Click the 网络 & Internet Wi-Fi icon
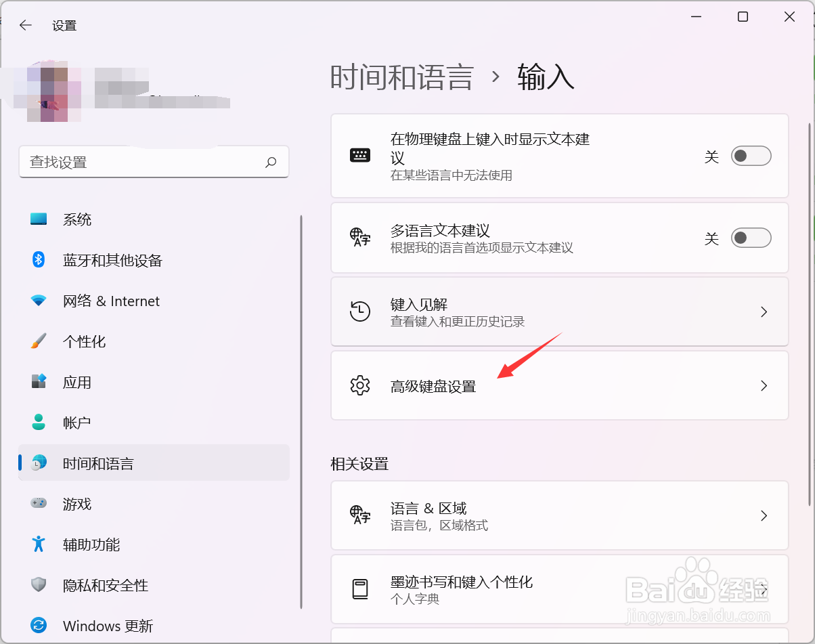This screenshot has width=815, height=644. [39, 301]
